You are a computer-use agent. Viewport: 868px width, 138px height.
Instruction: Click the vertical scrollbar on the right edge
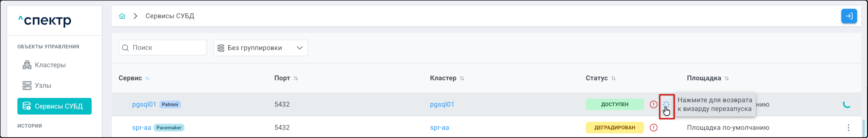[x=864, y=128]
